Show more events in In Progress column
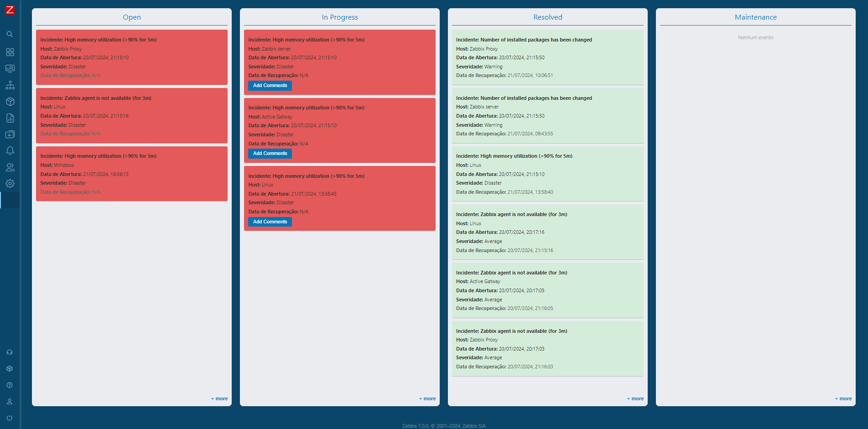 click(x=427, y=399)
